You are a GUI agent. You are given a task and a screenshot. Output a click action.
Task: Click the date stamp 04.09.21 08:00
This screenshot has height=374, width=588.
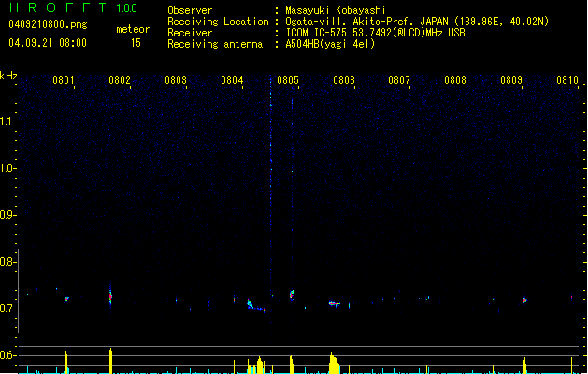click(48, 43)
